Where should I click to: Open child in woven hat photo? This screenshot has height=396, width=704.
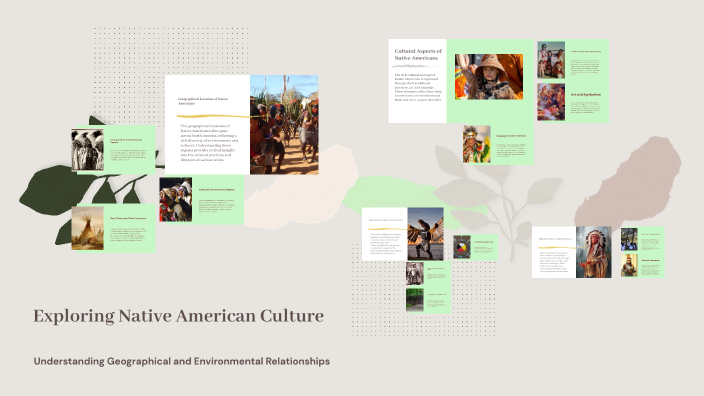(x=489, y=77)
